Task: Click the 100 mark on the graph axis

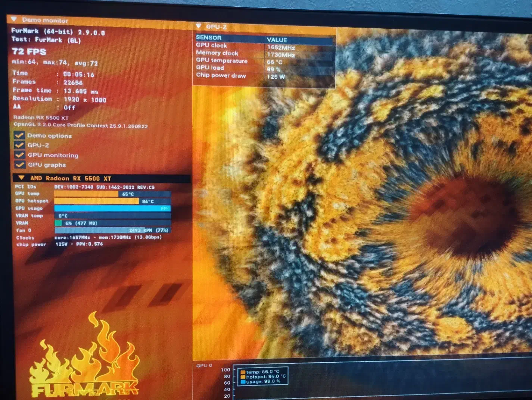Action: 225,370
